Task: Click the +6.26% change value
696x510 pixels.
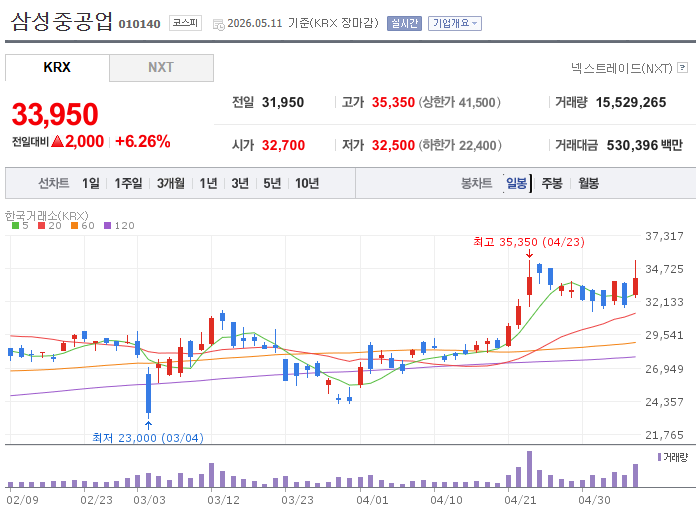Action: pos(142,142)
